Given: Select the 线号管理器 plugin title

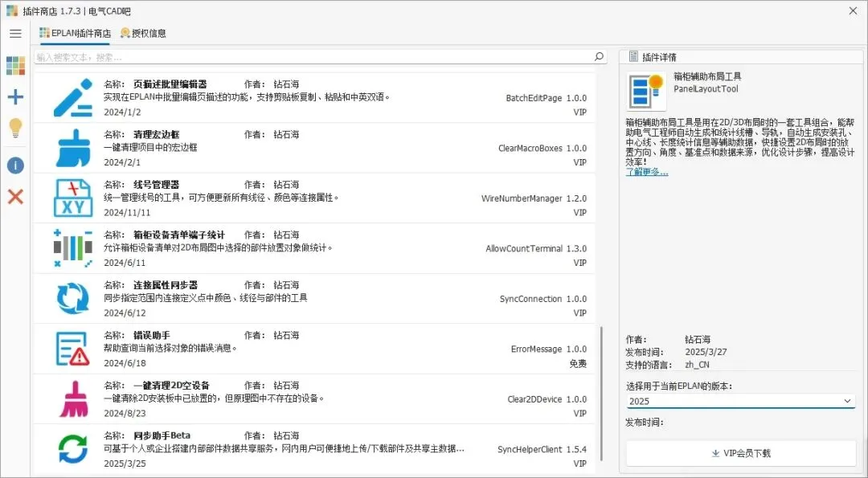Looking at the screenshot, I should (x=156, y=185).
